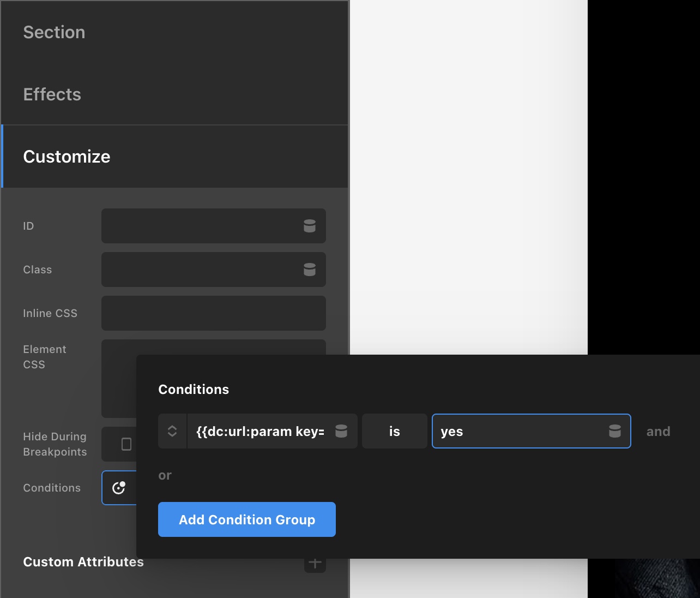Image resolution: width=700 pixels, height=598 pixels.
Task: Click the ID input field
Action: pos(199,226)
